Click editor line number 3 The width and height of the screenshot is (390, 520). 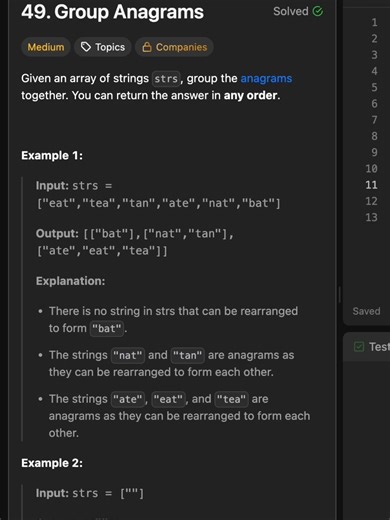point(374,55)
